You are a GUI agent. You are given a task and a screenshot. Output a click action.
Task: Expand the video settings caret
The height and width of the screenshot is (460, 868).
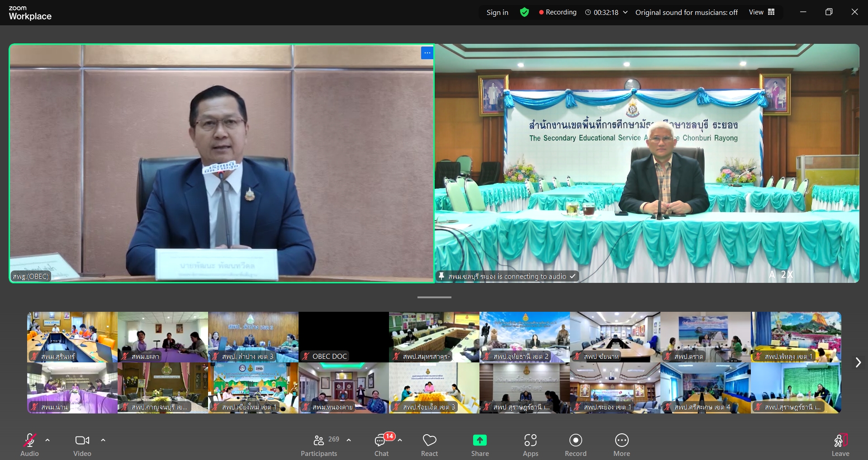(x=103, y=440)
